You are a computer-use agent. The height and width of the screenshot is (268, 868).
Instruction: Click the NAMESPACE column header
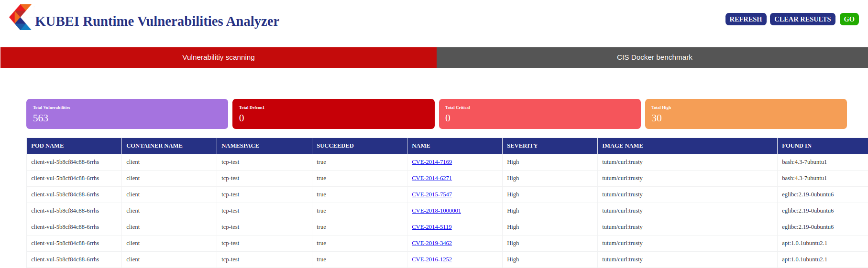pos(264,146)
